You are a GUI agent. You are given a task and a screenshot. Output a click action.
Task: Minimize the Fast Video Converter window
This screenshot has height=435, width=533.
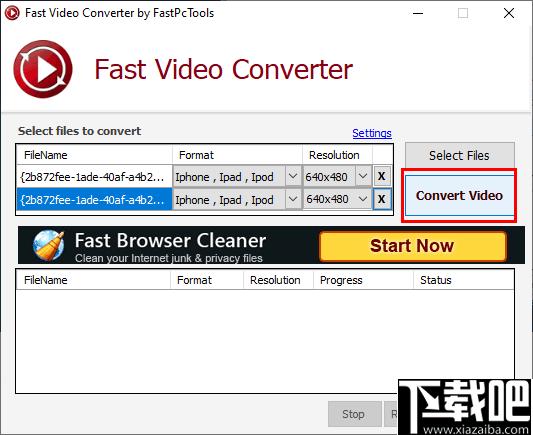pyautogui.click(x=418, y=13)
